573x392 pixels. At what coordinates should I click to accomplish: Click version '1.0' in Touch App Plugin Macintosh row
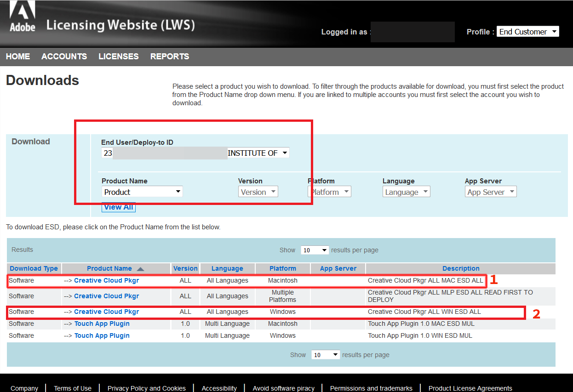coord(185,324)
